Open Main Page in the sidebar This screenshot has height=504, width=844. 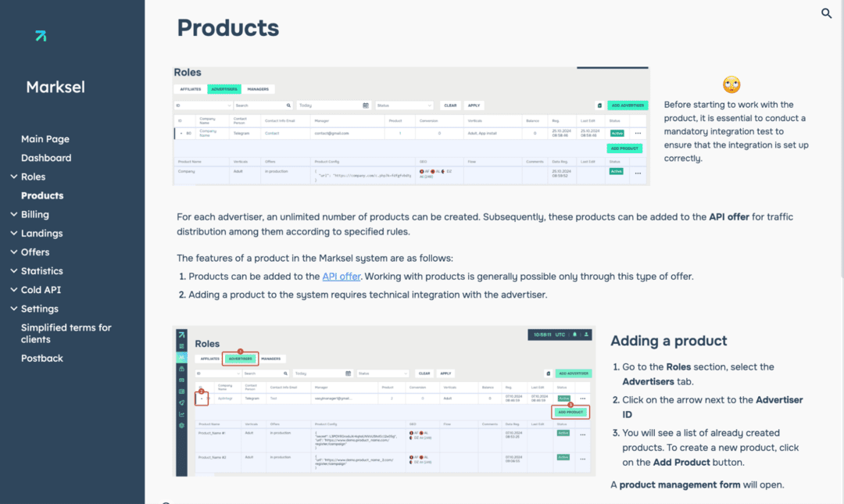point(45,139)
